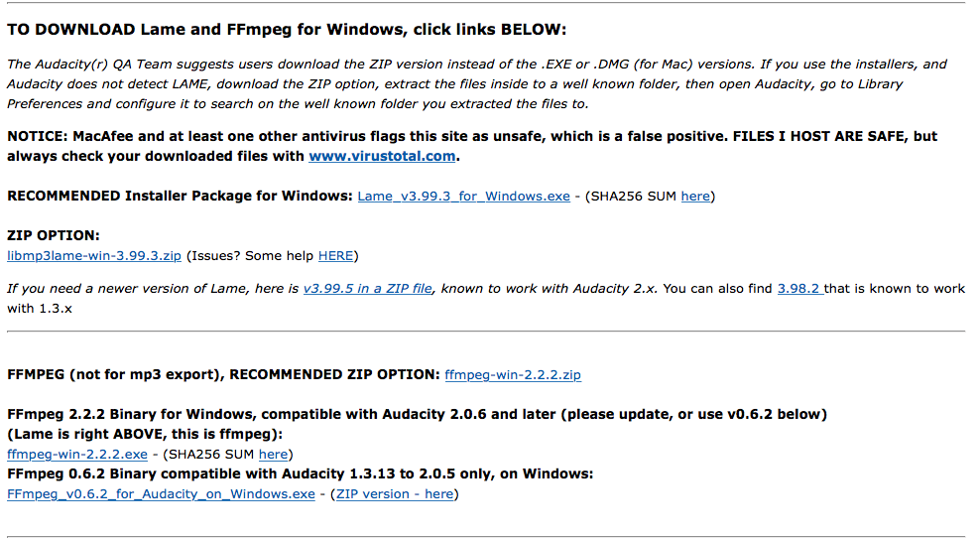
Task: Click the bold NOTICE antivirus warning text
Action: (x=471, y=136)
